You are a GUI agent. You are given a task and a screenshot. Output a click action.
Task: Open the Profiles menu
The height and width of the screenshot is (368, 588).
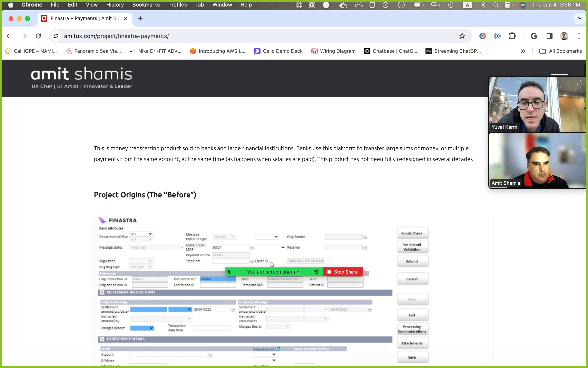tap(177, 5)
